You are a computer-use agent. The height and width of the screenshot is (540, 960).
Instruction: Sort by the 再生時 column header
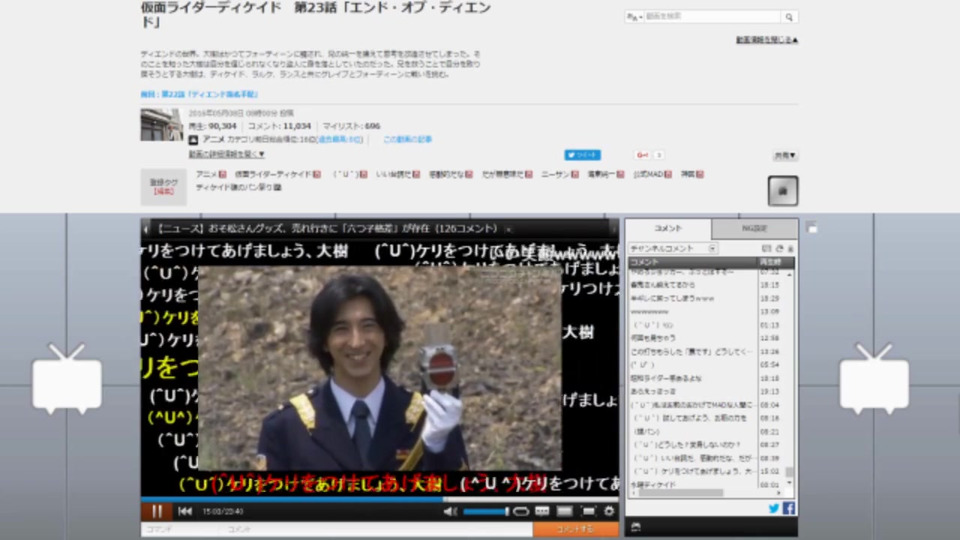click(x=776, y=262)
